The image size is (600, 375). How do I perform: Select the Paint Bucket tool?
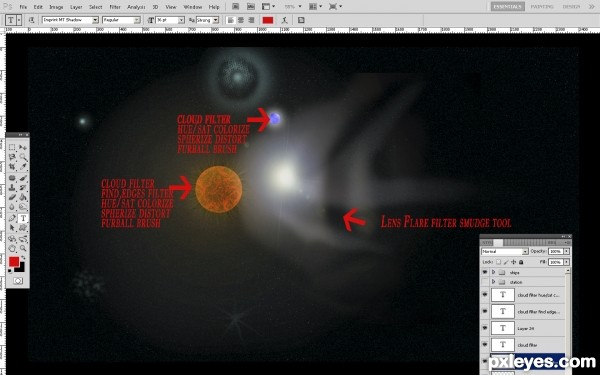pos(23,197)
